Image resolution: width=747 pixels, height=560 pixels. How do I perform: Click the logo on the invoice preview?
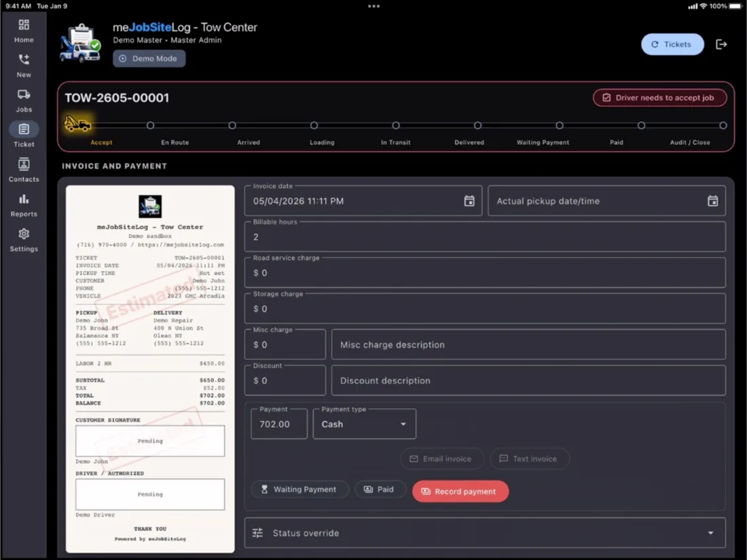point(150,206)
